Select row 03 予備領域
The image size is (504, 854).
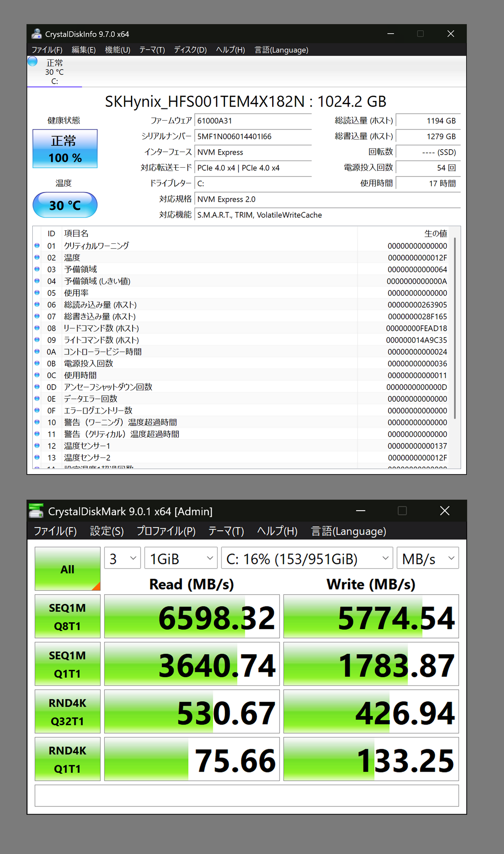pyautogui.click(x=241, y=269)
